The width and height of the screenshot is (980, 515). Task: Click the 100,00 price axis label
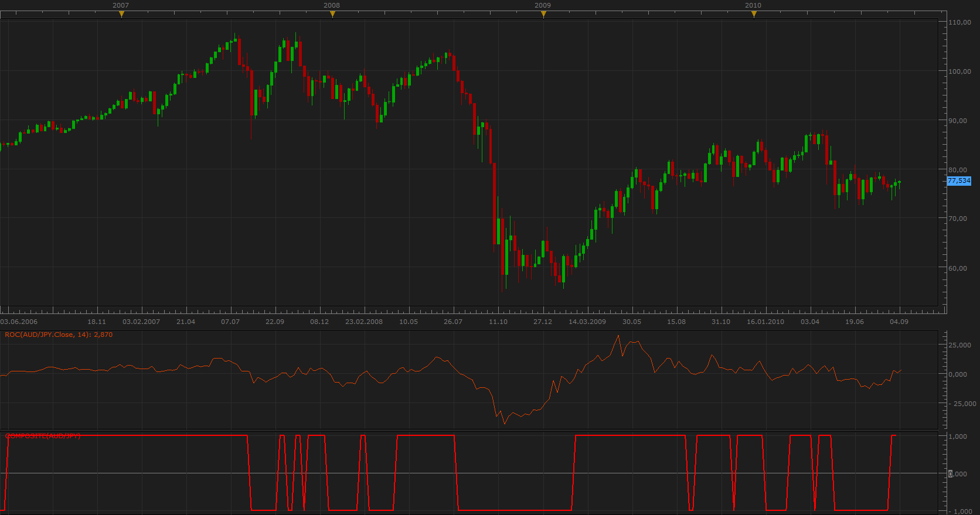pyautogui.click(x=959, y=71)
